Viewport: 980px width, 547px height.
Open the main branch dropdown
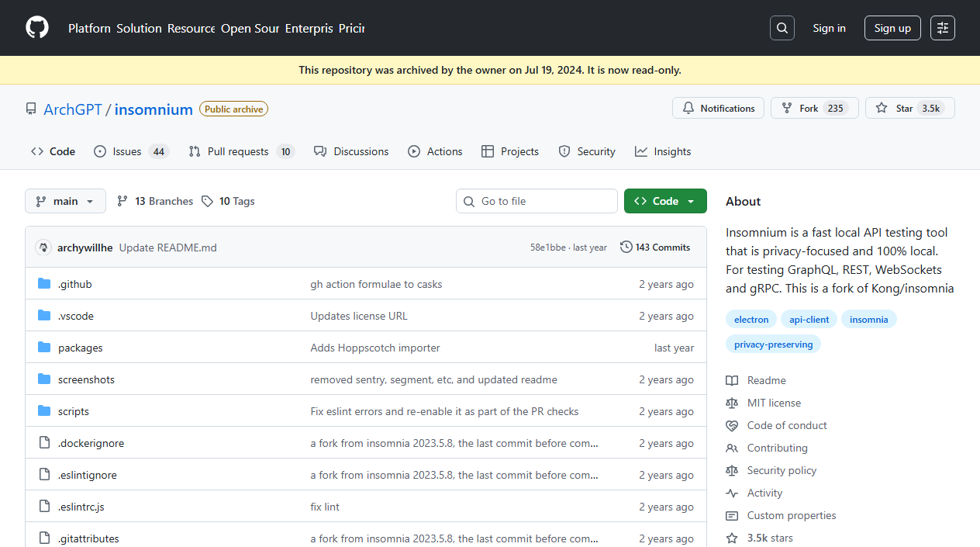coord(65,201)
